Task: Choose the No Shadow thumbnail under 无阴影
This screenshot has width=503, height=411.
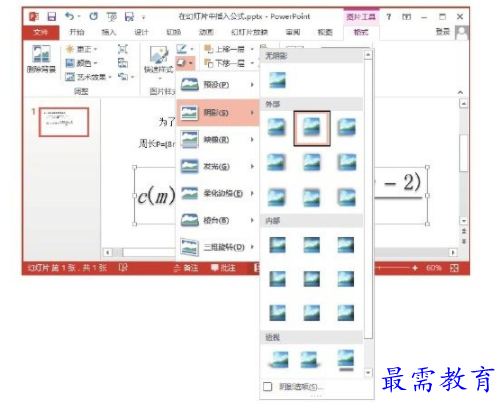Action: click(277, 80)
